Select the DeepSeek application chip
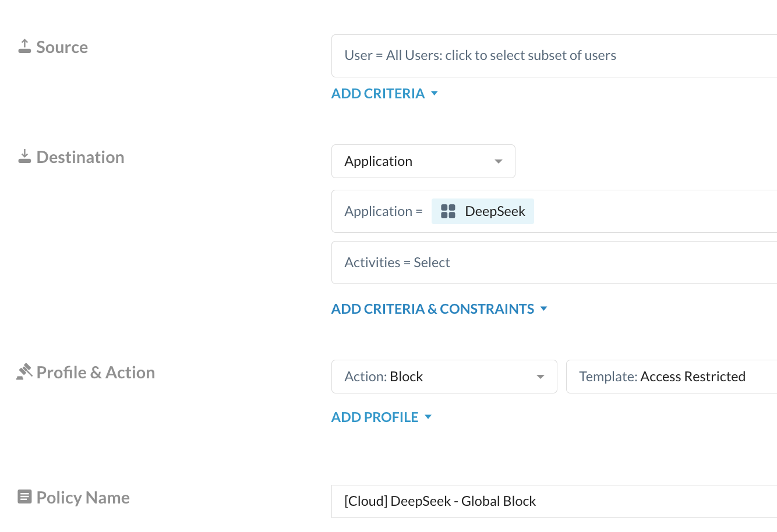Viewport: 777px width, 532px height. (x=483, y=211)
